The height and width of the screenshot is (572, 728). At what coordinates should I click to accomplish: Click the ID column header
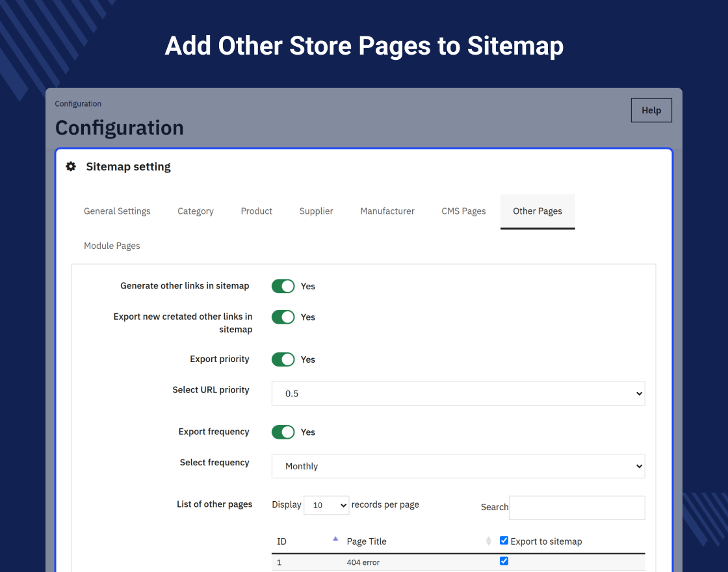coord(281,541)
